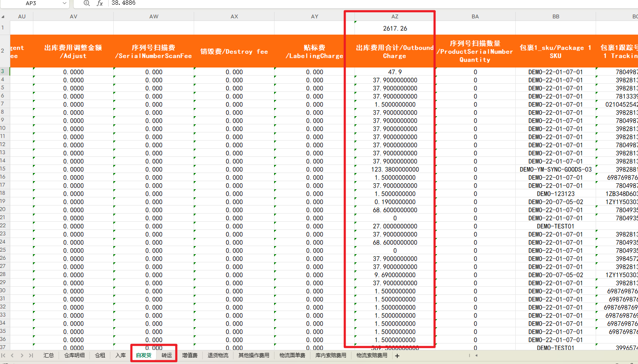The height and width of the screenshot is (364, 638).
Task: Select DEMO-20-07-05-02 cell in row 19
Action: click(x=556, y=202)
